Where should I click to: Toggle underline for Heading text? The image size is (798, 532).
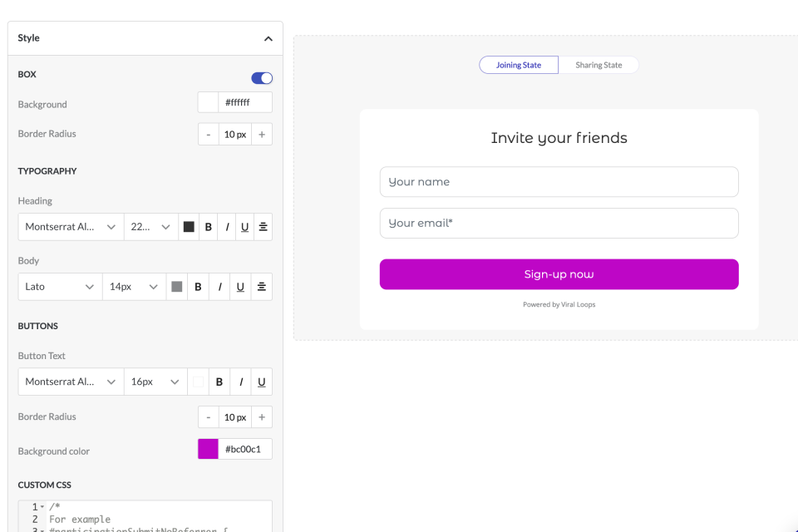[x=245, y=227]
